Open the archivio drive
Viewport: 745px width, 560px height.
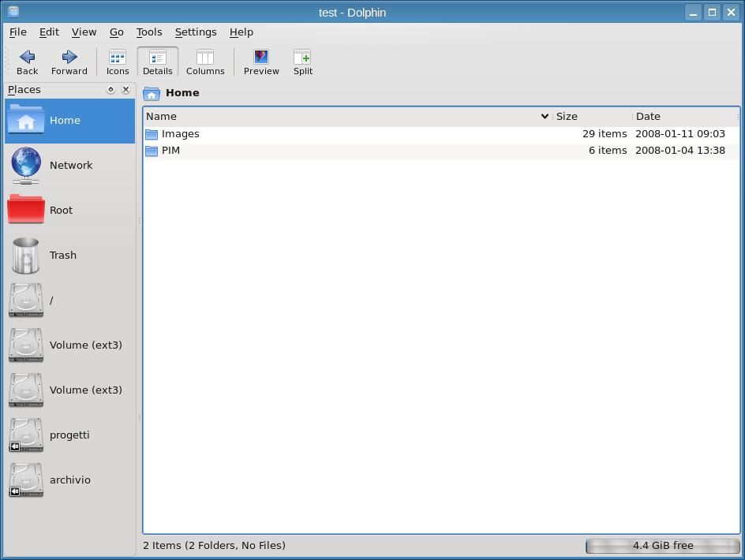click(x=69, y=480)
